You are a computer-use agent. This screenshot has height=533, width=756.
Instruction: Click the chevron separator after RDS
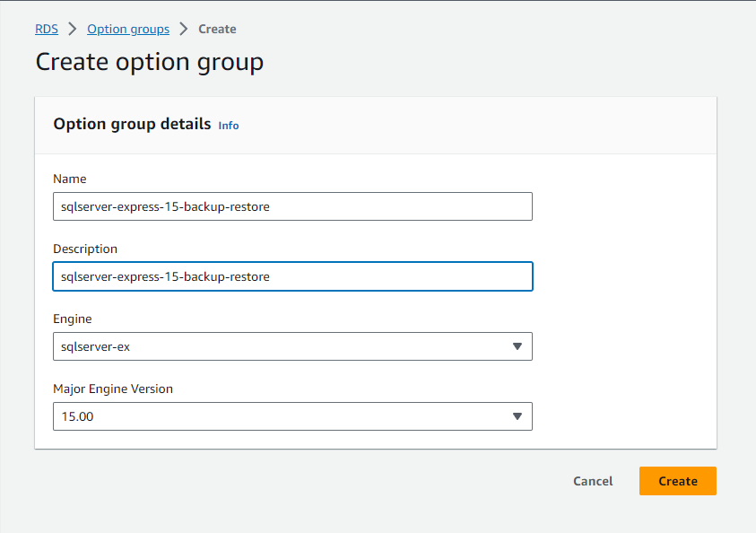point(73,29)
